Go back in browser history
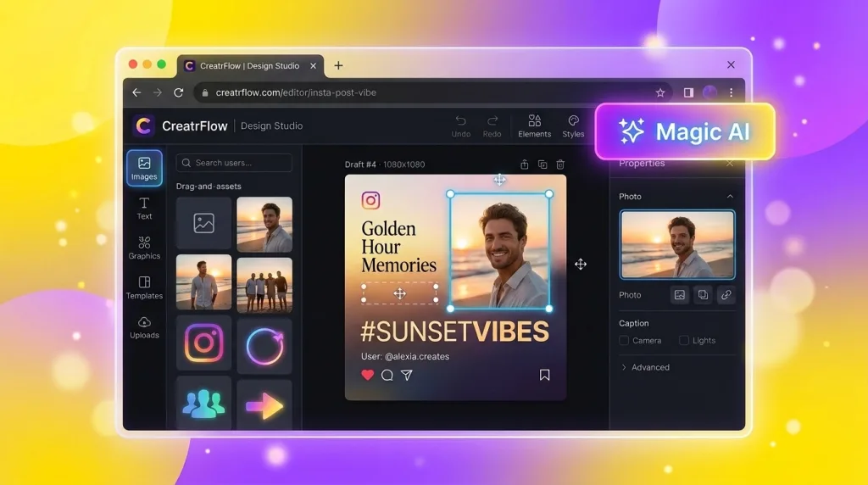Screen dimensions: 868x485 pos(136,92)
